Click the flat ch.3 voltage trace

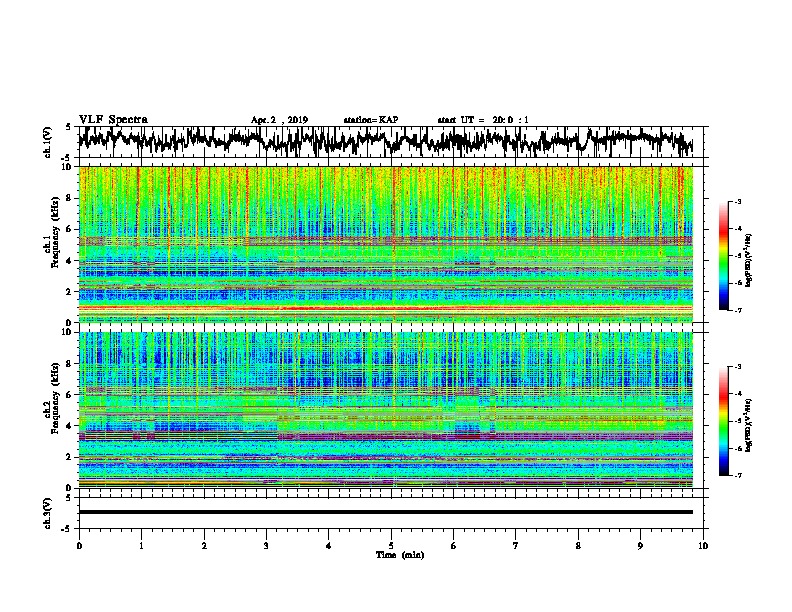[385, 512]
